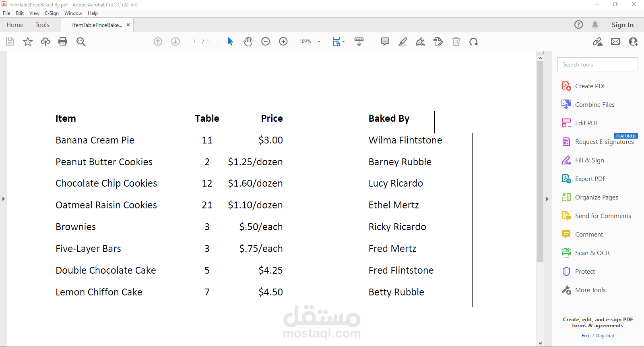Screen dimensions: 644x347
Task: Click the upload to cloud icon
Action: [45, 42]
